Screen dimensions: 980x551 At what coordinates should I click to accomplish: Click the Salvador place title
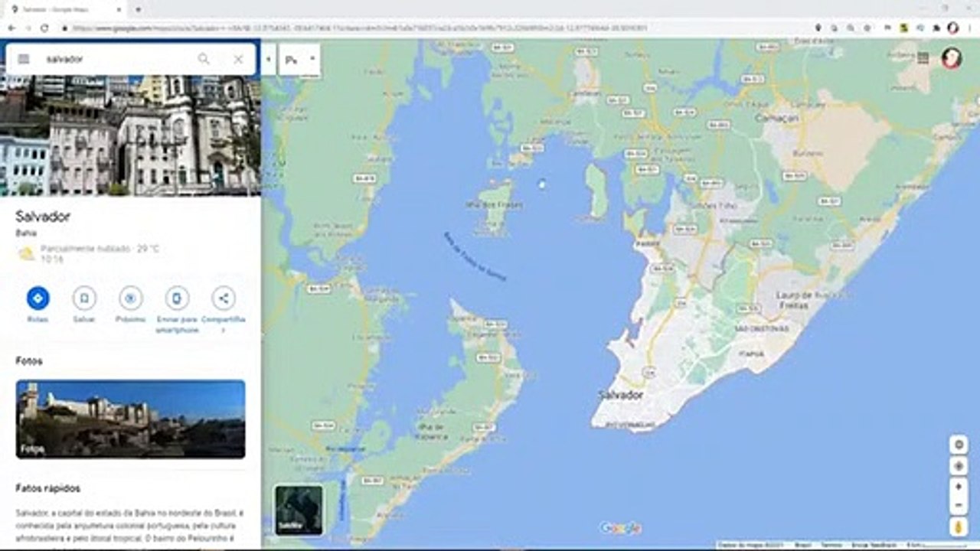[43, 217]
